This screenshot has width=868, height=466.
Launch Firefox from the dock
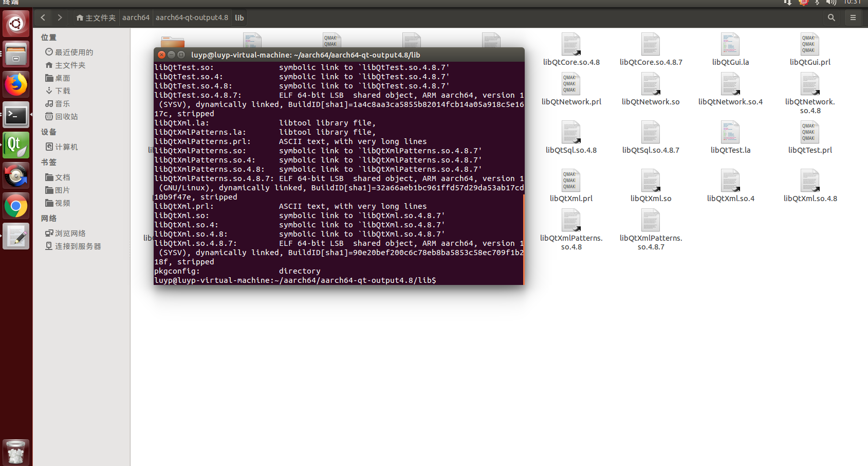(x=16, y=84)
